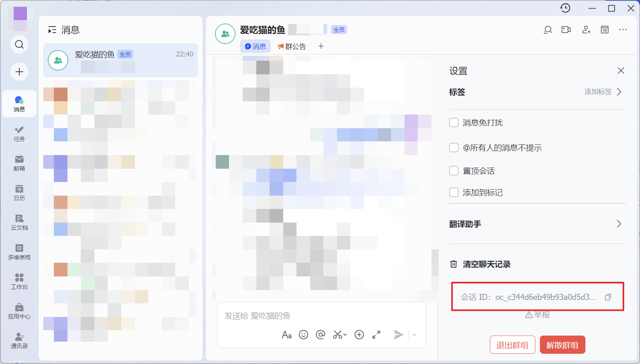Add a new tab with plus icon
The image size is (640, 364).
pos(321,46)
